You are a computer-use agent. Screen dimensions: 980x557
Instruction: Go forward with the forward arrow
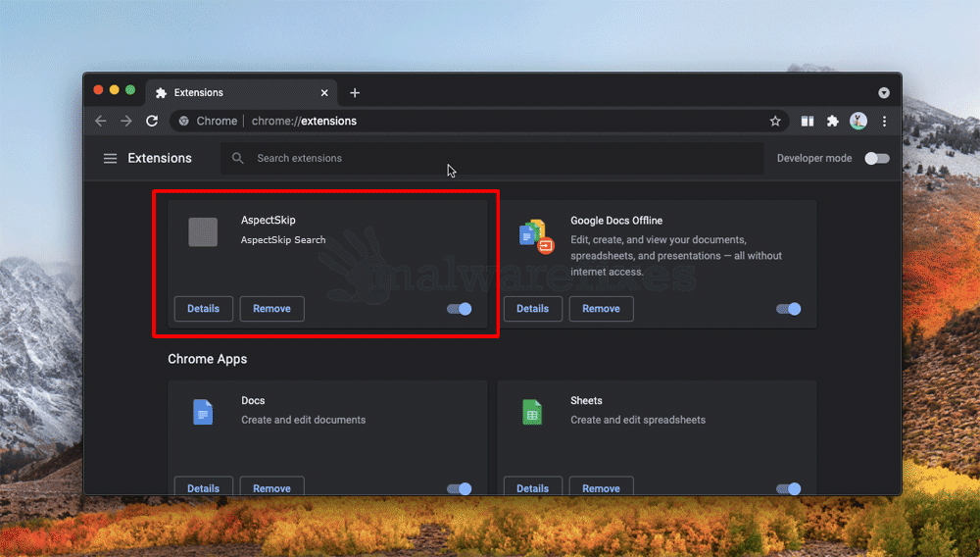click(x=126, y=122)
